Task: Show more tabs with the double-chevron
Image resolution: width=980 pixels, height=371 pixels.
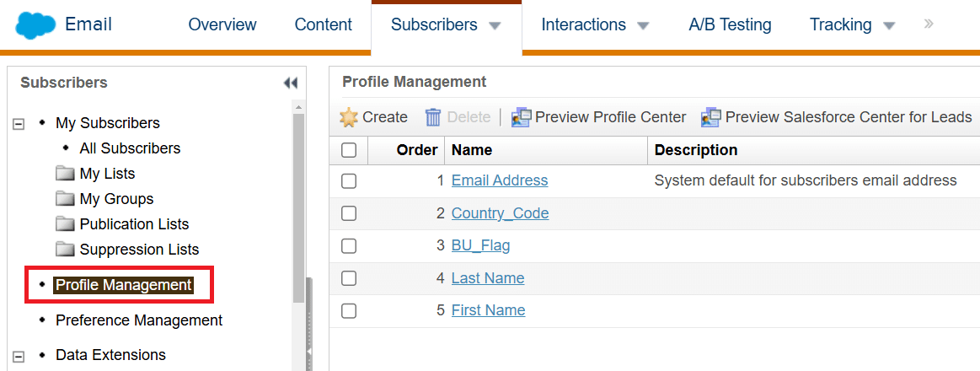Action: [x=929, y=24]
